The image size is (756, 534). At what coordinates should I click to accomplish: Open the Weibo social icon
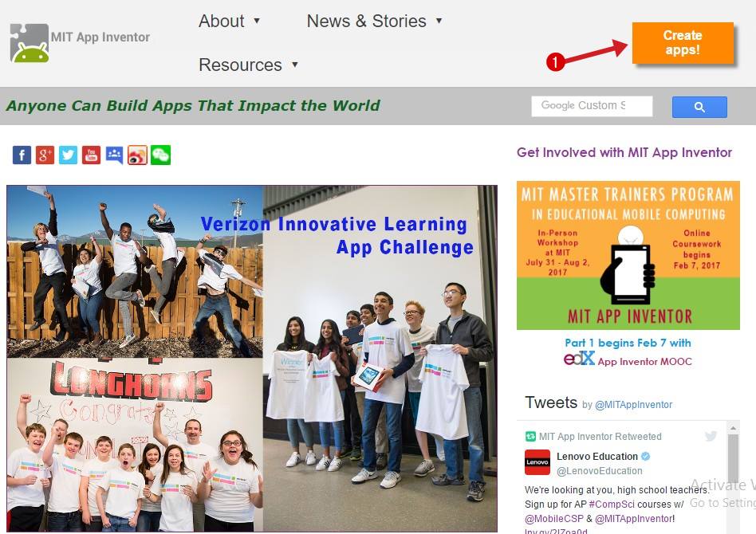coord(137,155)
